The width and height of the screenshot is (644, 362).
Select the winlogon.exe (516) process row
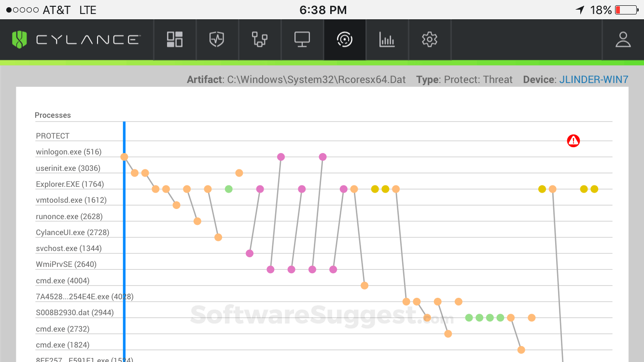point(69,152)
